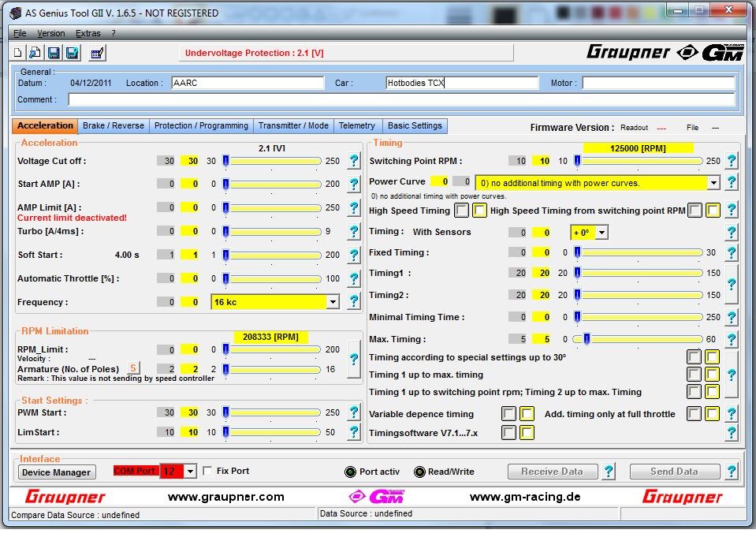Viewport: 756px width, 552px height.
Task: Open help for Start AMP
Action: [354, 184]
